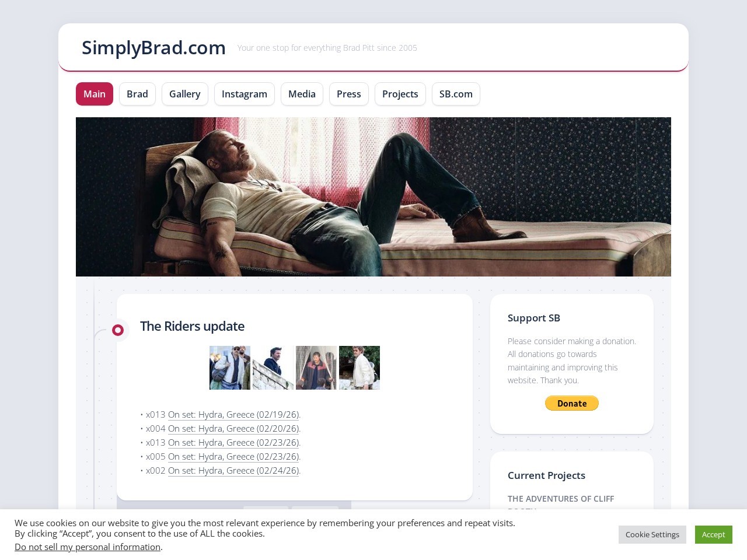This screenshot has height=560, width=747.
Task: Open Cookie Settings
Action: 652,534
